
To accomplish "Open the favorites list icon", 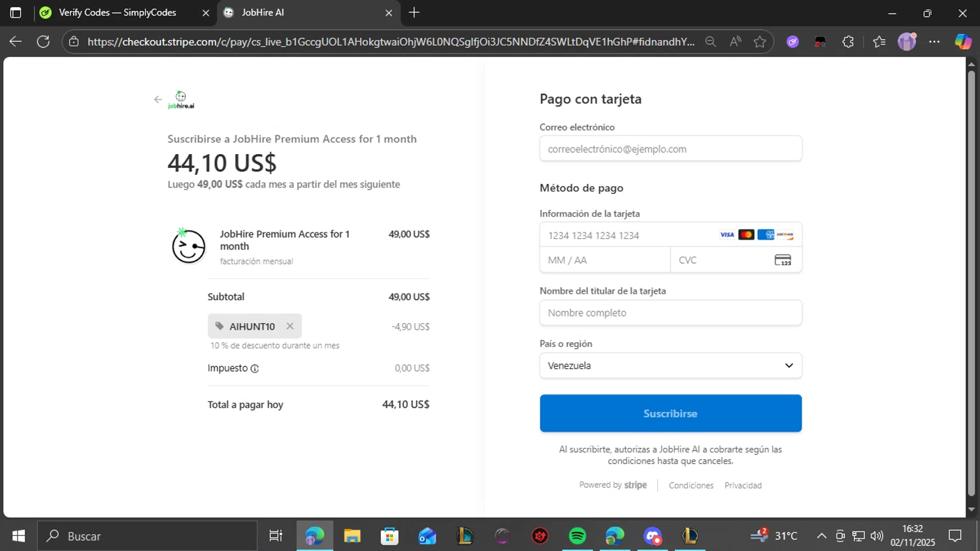I will click(x=879, y=42).
